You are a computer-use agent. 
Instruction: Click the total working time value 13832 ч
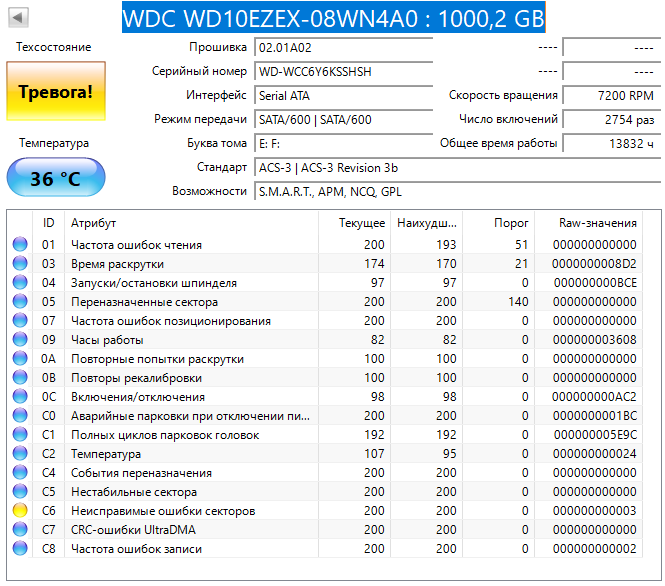612,144
